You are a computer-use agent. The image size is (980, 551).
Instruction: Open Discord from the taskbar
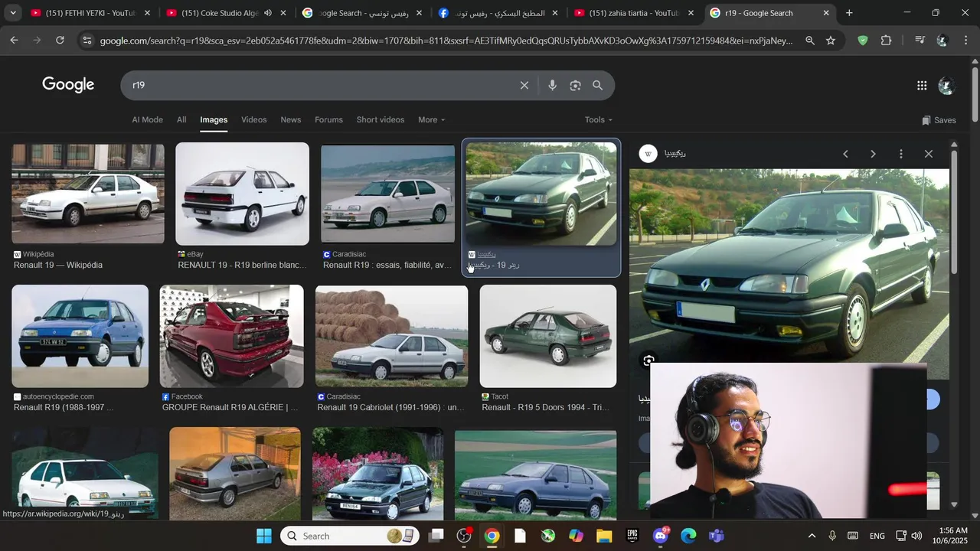pyautogui.click(x=661, y=536)
